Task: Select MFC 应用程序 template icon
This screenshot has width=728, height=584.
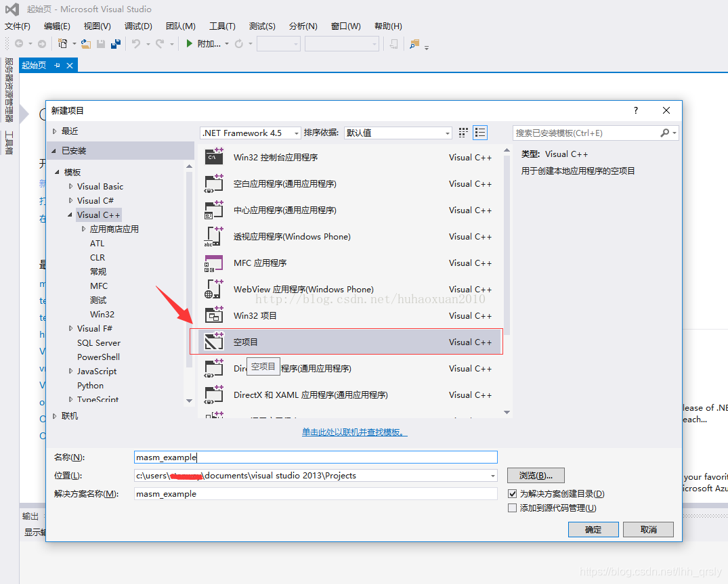Action: coord(214,263)
